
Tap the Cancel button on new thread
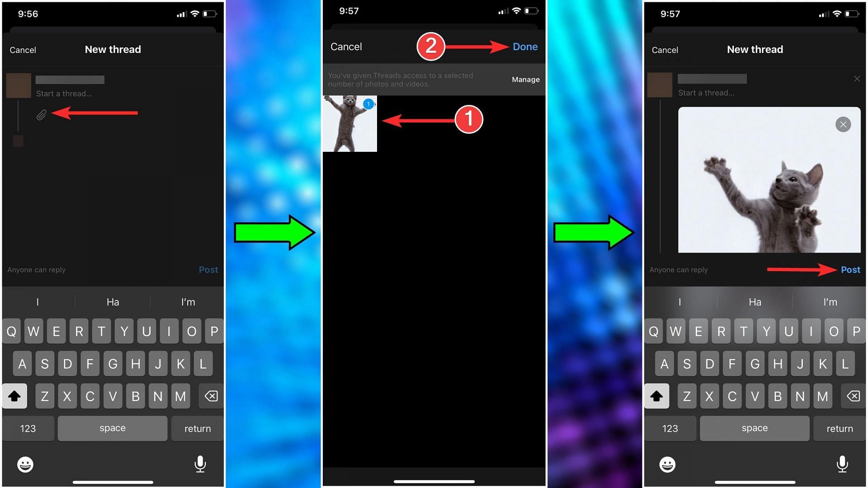(23, 49)
